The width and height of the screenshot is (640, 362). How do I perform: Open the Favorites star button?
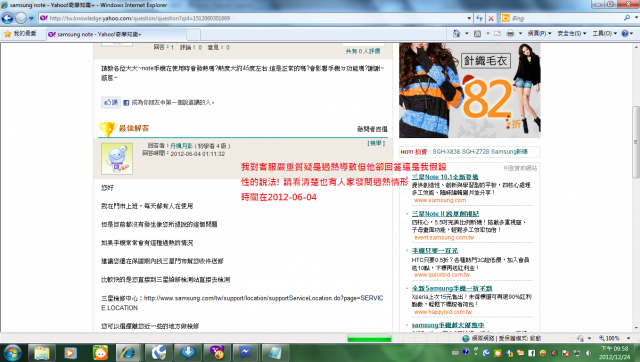[x=20, y=34]
